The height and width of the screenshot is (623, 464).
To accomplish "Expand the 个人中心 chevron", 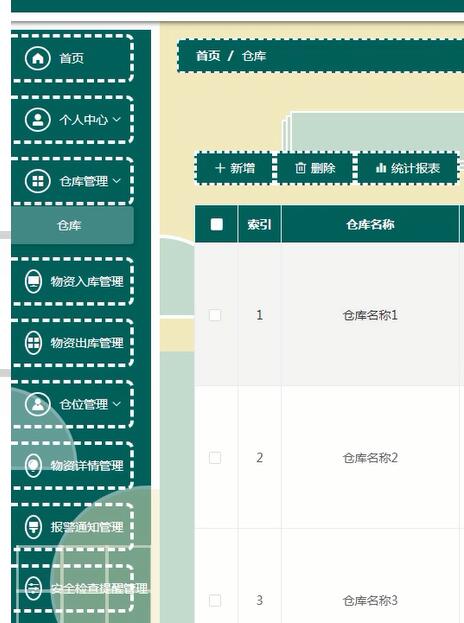I will pyautogui.click(x=117, y=119).
